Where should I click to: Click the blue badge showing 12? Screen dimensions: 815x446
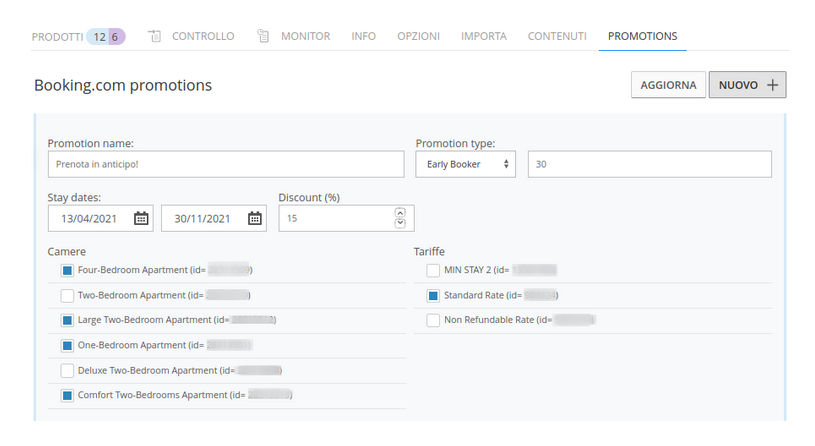(99, 37)
